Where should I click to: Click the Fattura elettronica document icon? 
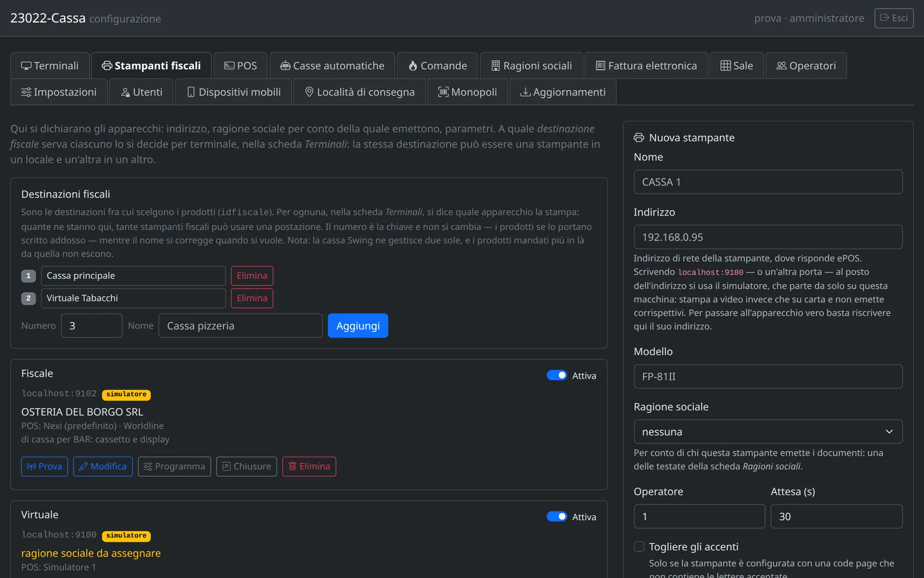601,66
